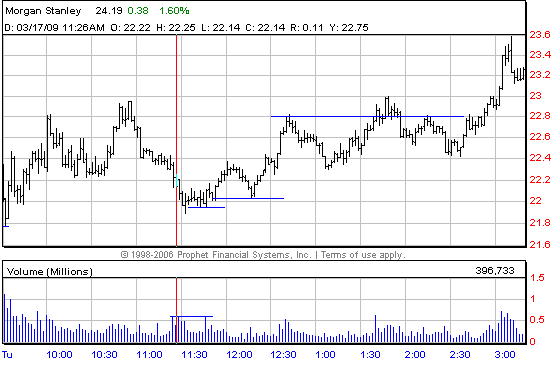This screenshot has width=559, height=371.
Task: Click the 21.8 price axis label
Action: [540, 223]
